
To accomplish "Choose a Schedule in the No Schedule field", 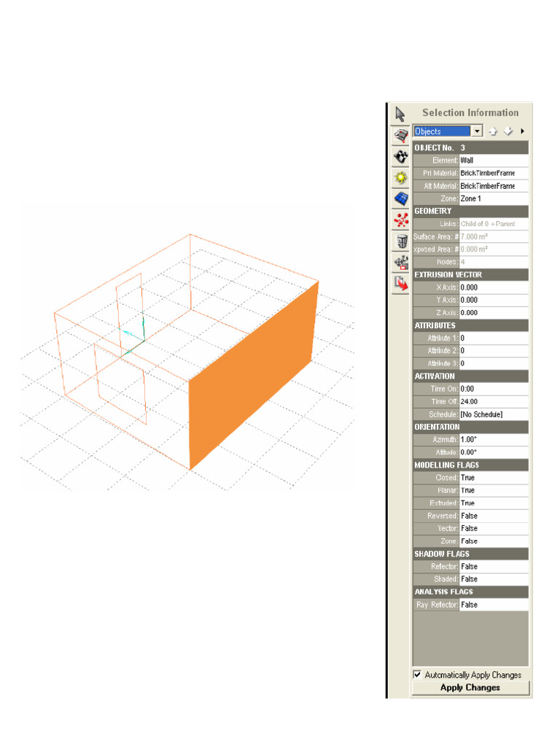I will click(494, 414).
